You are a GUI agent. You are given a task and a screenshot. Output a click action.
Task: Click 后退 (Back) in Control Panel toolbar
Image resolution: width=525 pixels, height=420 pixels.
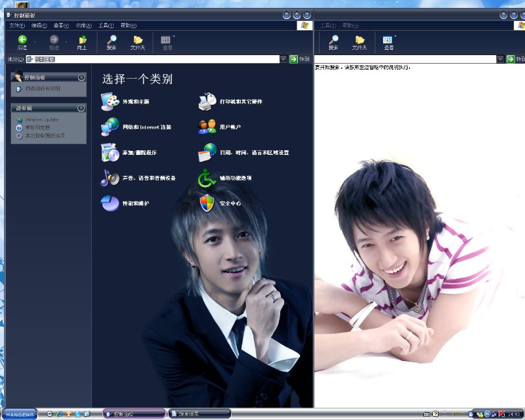22,43
